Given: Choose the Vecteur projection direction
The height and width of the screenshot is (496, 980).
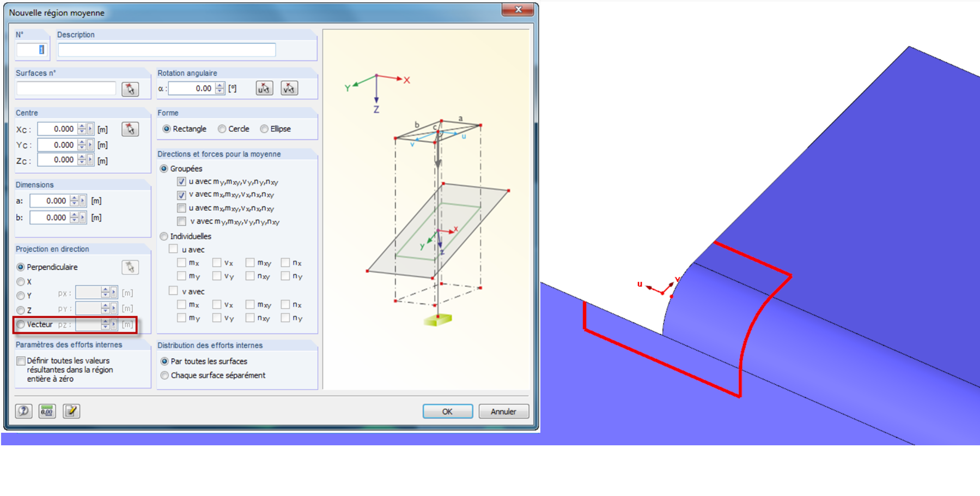Looking at the screenshot, I should [x=20, y=324].
